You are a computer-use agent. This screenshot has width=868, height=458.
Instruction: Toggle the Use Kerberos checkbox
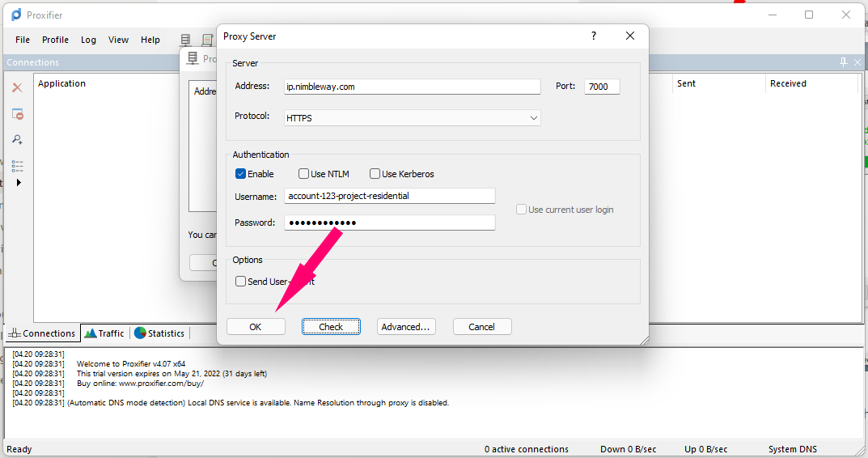click(375, 174)
